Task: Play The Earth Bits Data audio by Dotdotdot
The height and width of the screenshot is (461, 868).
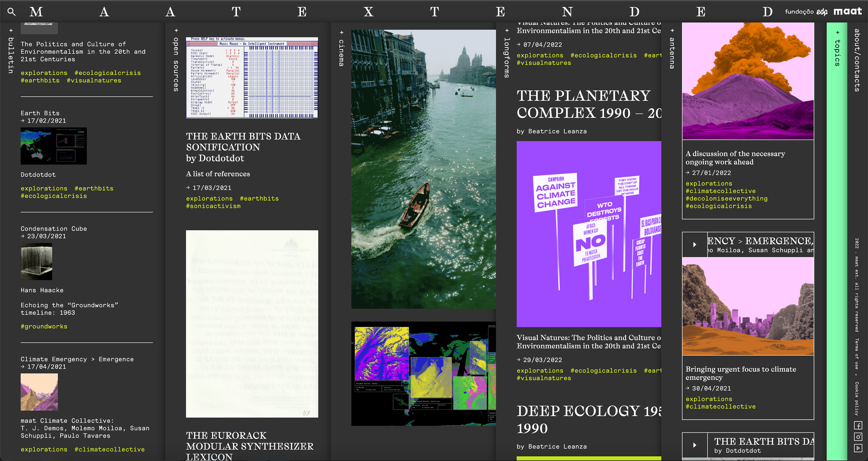Action: click(x=694, y=445)
